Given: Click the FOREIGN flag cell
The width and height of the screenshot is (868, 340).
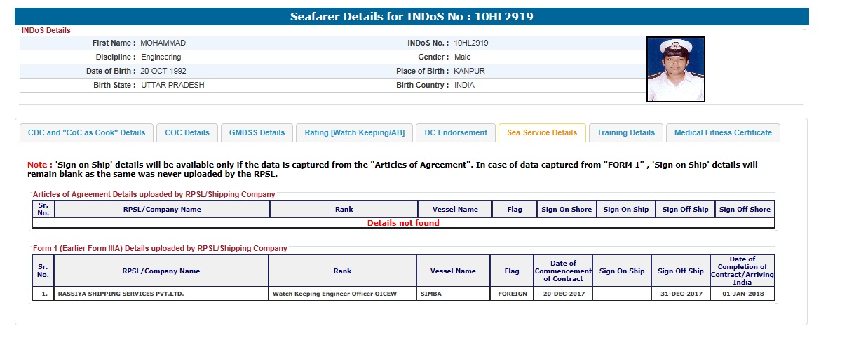Looking at the screenshot, I should point(512,294).
